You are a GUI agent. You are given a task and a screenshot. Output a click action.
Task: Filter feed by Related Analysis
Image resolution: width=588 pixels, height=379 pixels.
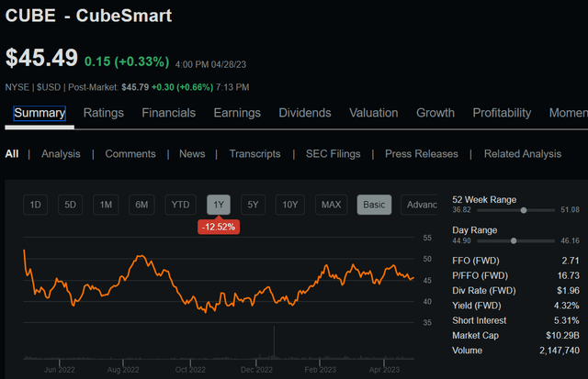(x=523, y=154)
